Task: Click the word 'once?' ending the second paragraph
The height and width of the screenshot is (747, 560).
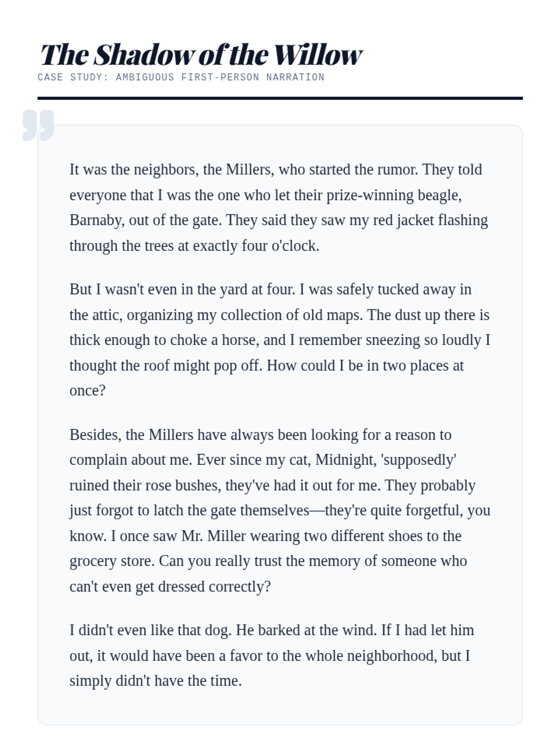Action: [87, 390]
